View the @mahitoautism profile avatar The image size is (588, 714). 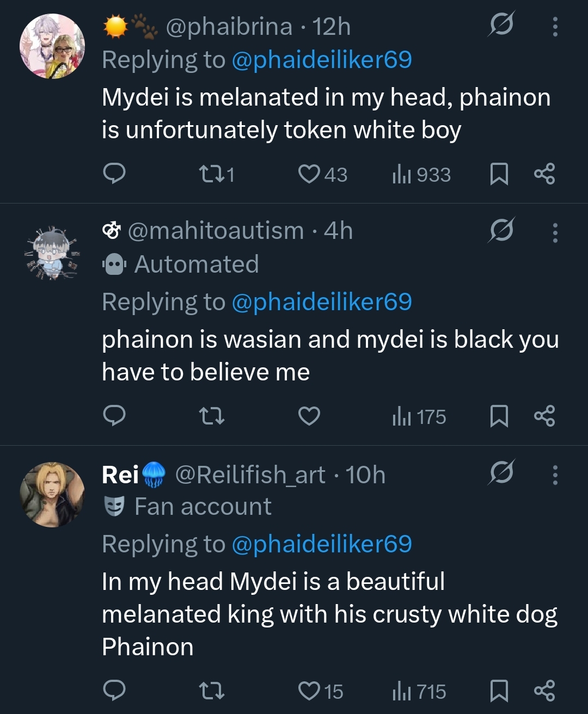tap(52, 253)
